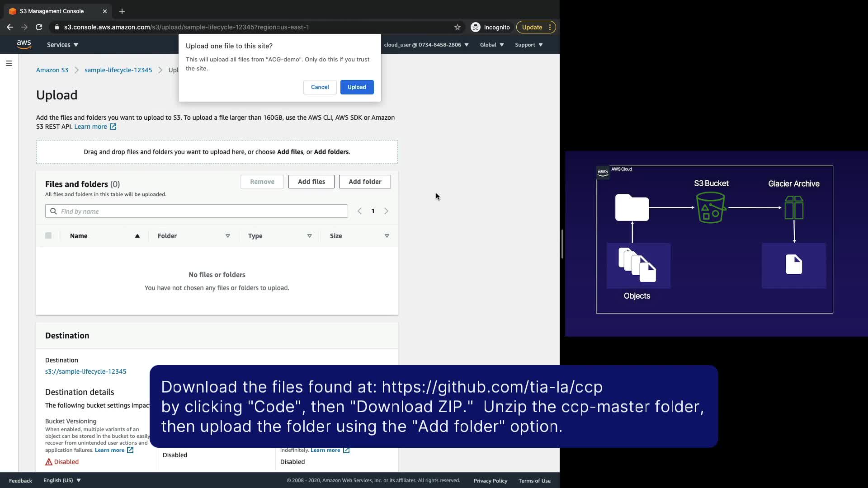Open Chrome three-dot Update menu
The height and width of the screenshot is (488, 868).
(x=550, y=27)
